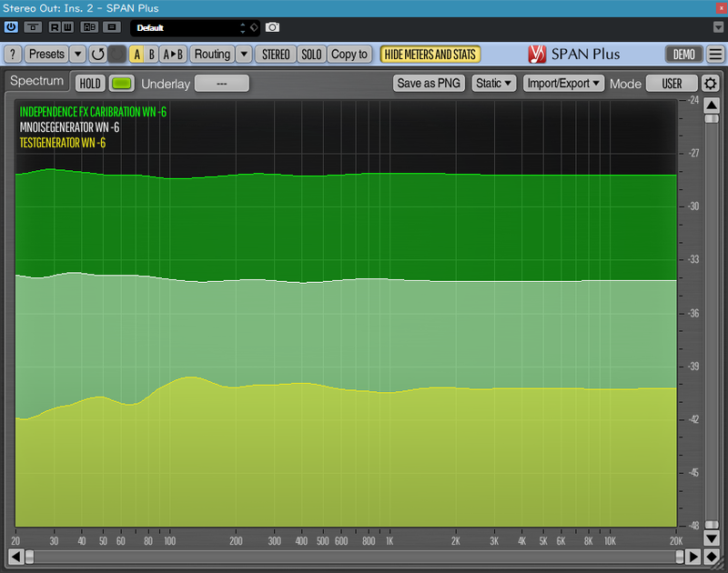Open the host preset management menu icon
This screenshot has height=573, width=728.
111,27
